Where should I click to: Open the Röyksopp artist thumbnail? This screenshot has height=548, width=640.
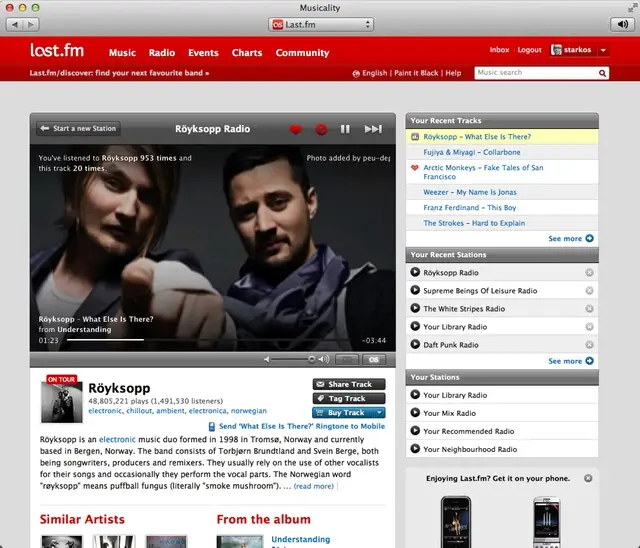pyautogui.click(x=62, y=402)
